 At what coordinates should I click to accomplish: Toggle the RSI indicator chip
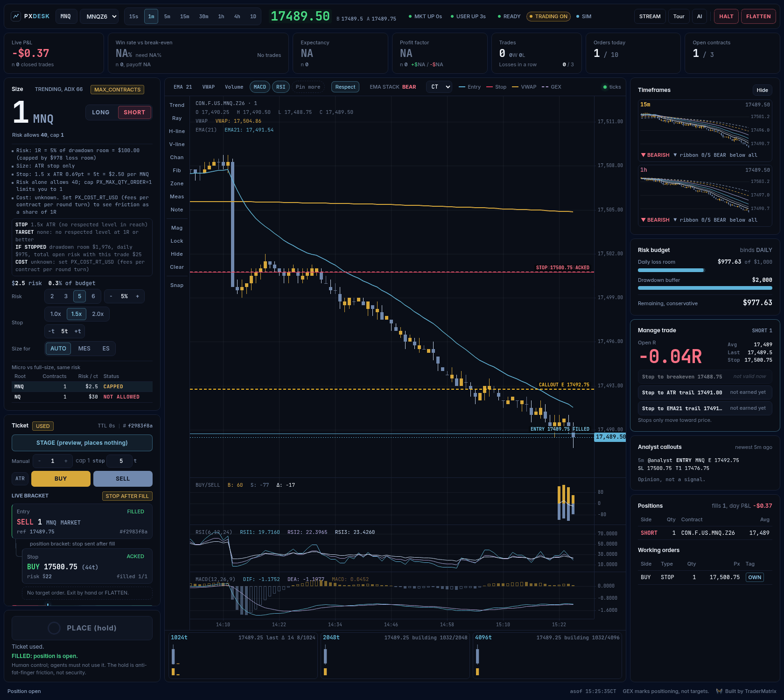tap(281, 87)
